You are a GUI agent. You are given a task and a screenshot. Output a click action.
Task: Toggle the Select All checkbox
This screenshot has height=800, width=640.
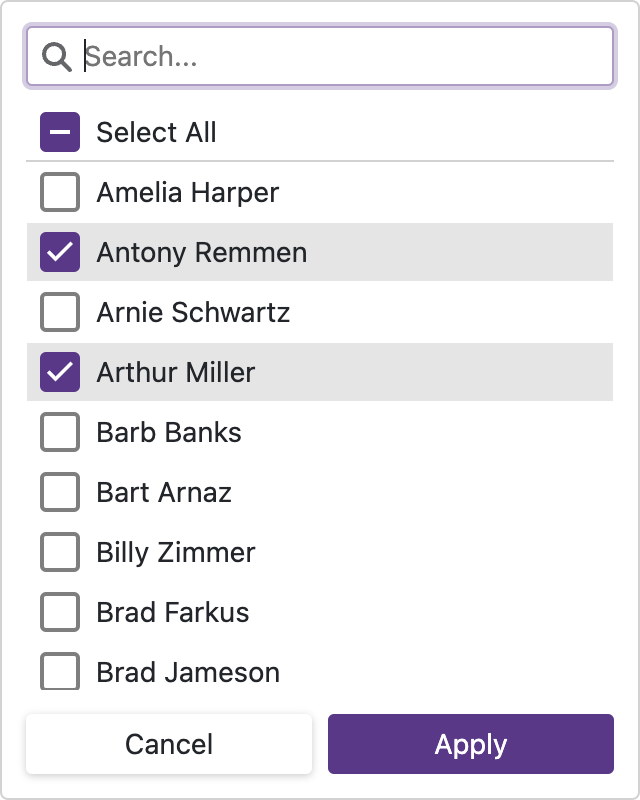(x=60, y=132)
